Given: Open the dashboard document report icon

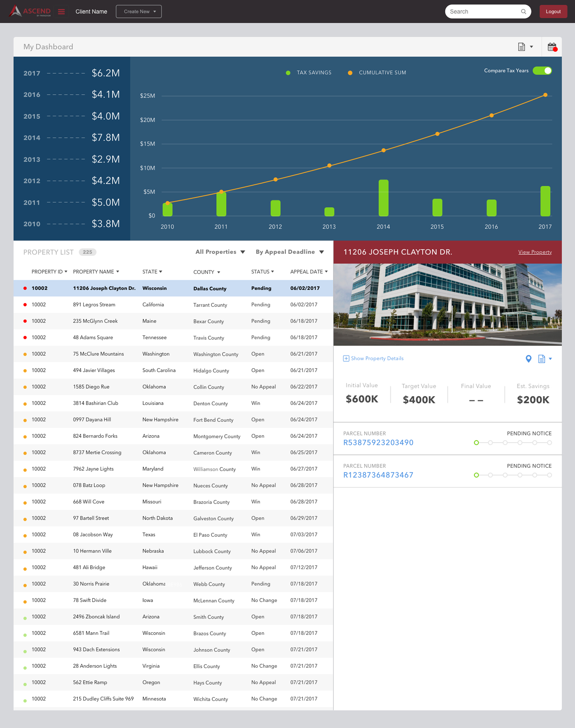Looking at the screenshot, I should (x=521, y=47).
